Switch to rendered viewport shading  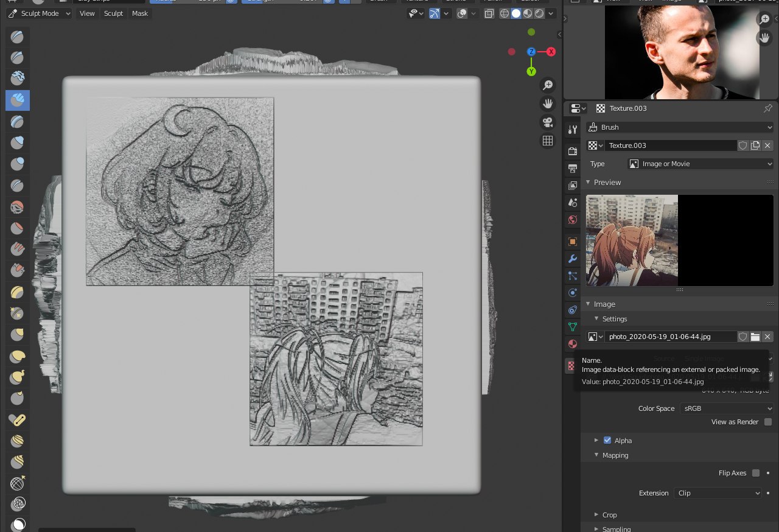point(539,13)
